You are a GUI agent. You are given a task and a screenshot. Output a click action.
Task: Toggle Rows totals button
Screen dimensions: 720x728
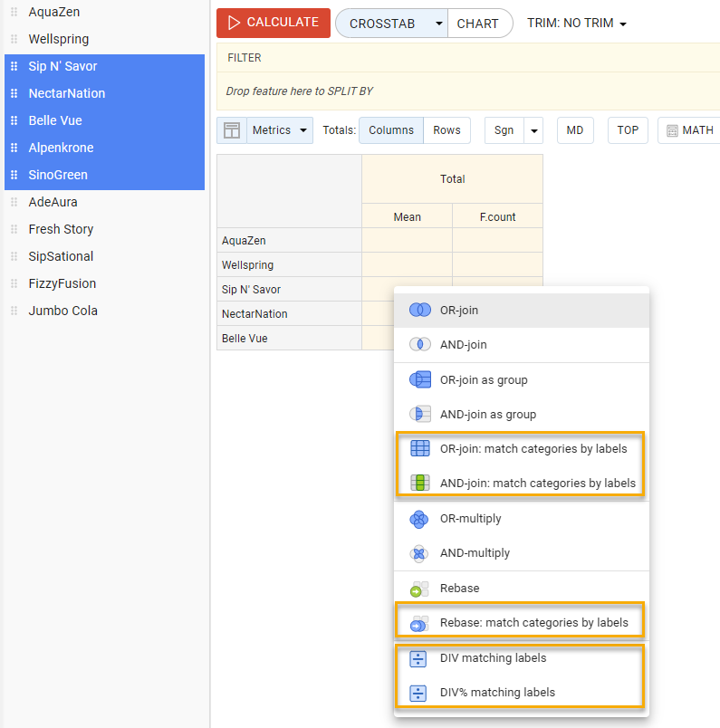[x=446, y=130]
